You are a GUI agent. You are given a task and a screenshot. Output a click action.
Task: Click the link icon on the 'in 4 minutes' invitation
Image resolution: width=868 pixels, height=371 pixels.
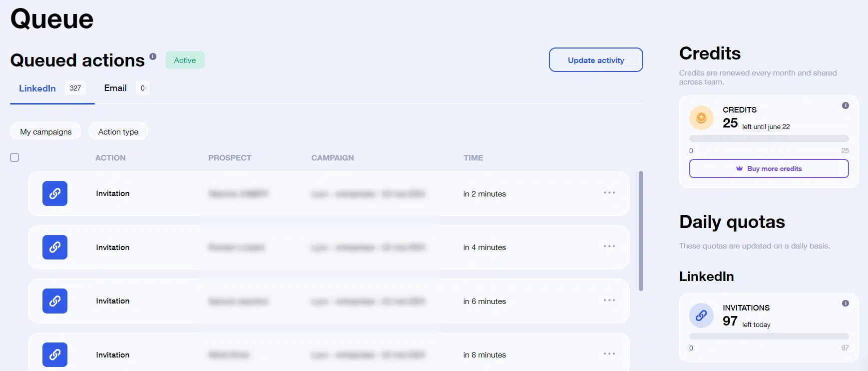(55, 247)
